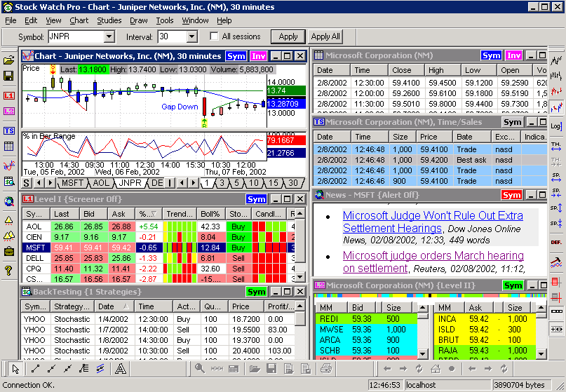Click the help question mark icon
The width and height of the screenshot is (566, 392).
tap(9, 270)
